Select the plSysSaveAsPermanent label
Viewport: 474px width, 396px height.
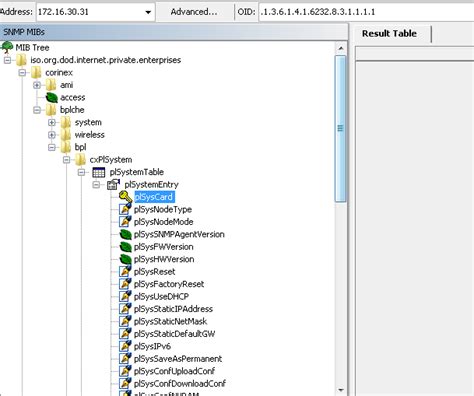178,359
